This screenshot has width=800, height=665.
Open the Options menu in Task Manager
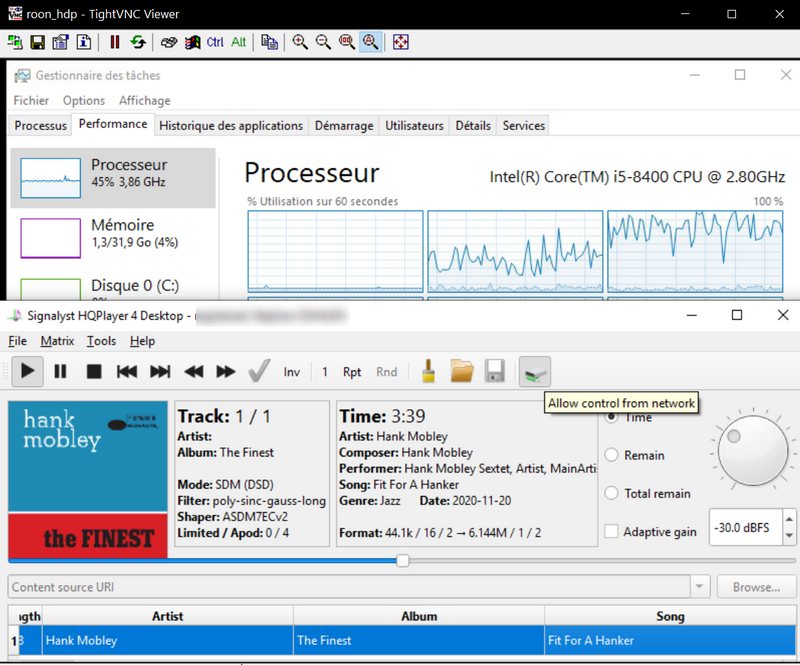click(84, 101)
